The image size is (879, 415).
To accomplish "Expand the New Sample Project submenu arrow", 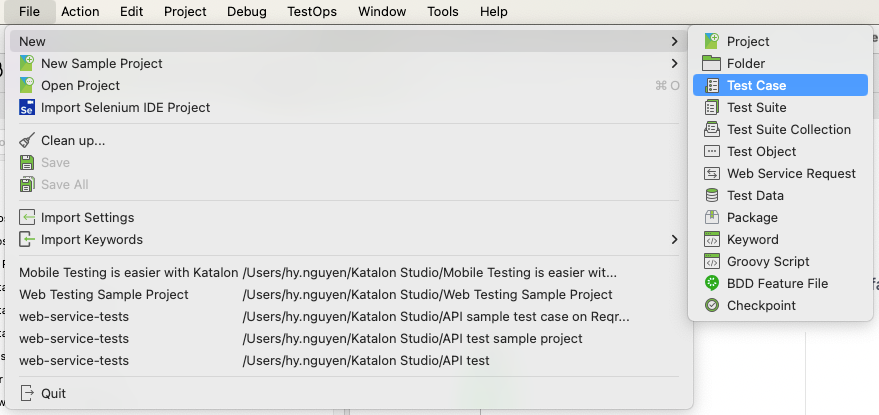I will 674,63.
